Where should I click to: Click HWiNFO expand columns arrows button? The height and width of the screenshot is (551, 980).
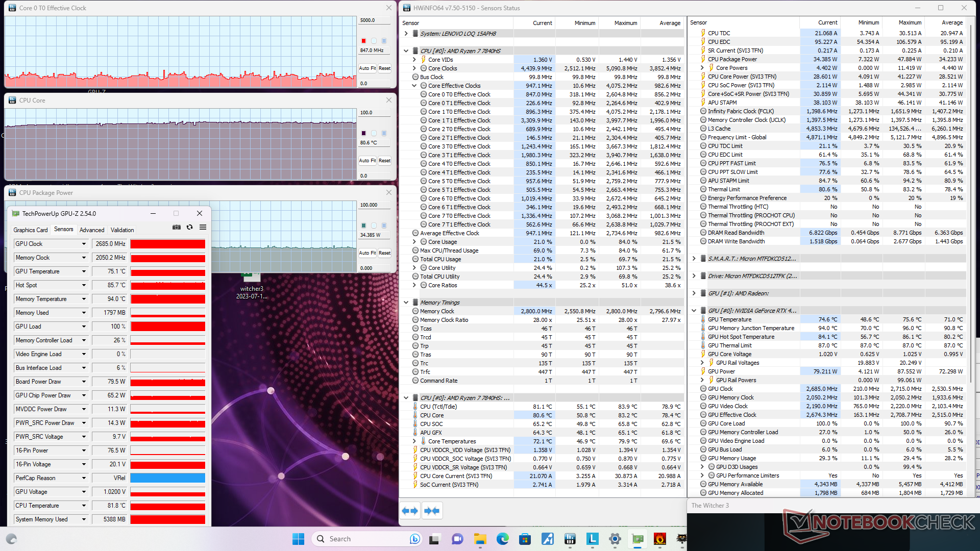coord(410,511)
